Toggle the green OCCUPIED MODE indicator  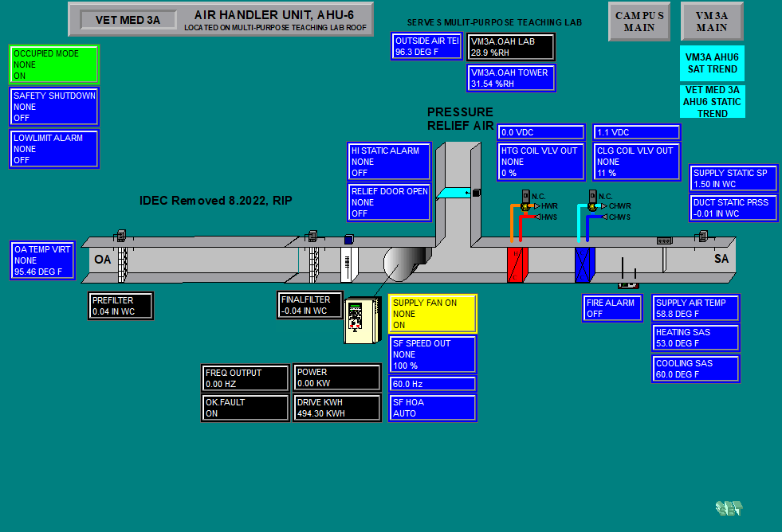[x=53, y=65]
